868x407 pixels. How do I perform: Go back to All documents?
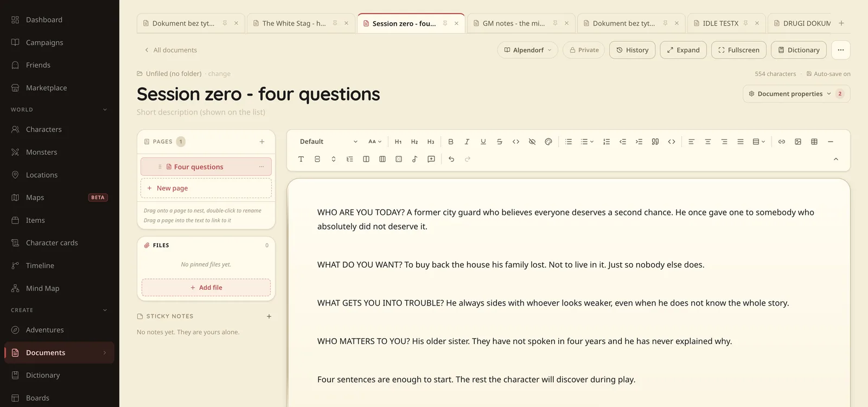pos(170,50)
